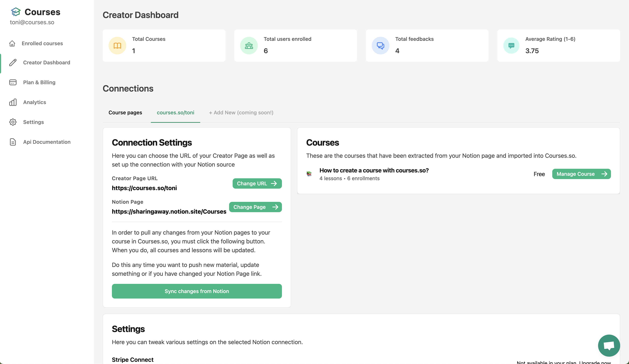
Task: Click the Add New coming soon tab
Action: pyautogui.click(x=241, y=113)
